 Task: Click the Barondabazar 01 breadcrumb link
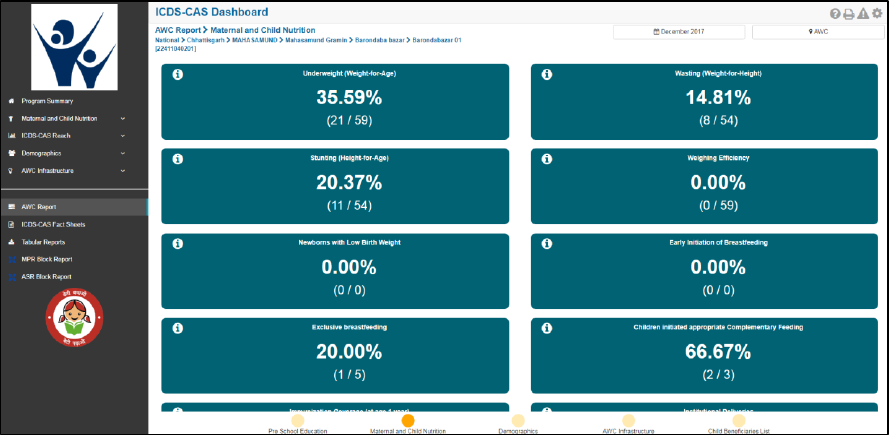pyautogui.click(x=438, y=41)
